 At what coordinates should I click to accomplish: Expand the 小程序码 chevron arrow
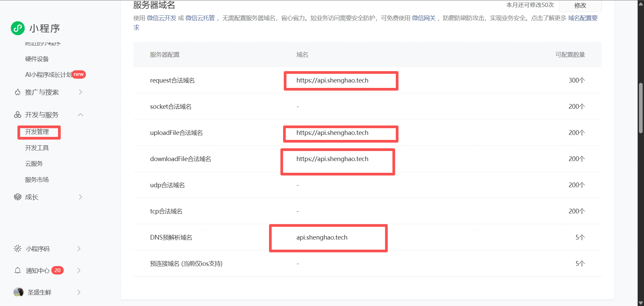(x=79, y=249)
